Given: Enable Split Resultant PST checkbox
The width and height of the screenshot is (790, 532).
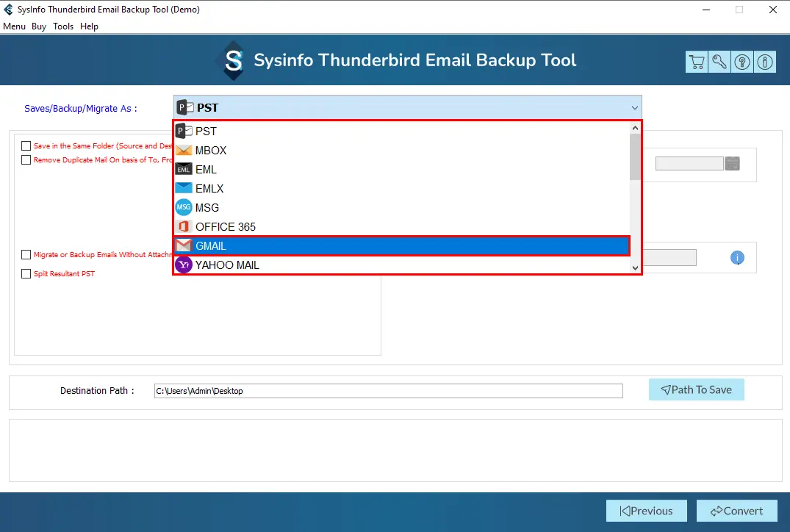Looking at the screenshot, I should click(x=26, y=274).
